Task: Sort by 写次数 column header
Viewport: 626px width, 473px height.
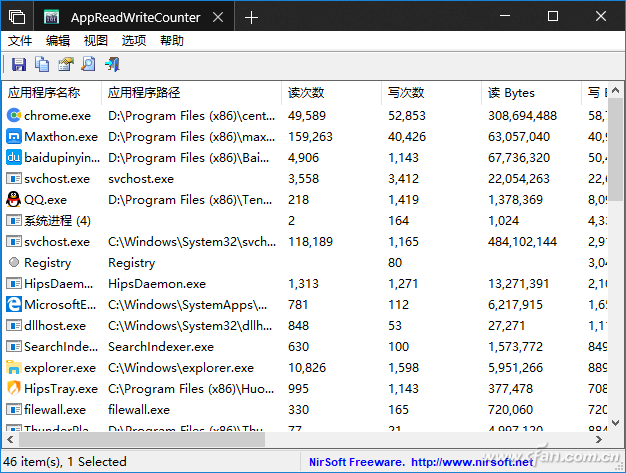Action: tap(431, 93)
